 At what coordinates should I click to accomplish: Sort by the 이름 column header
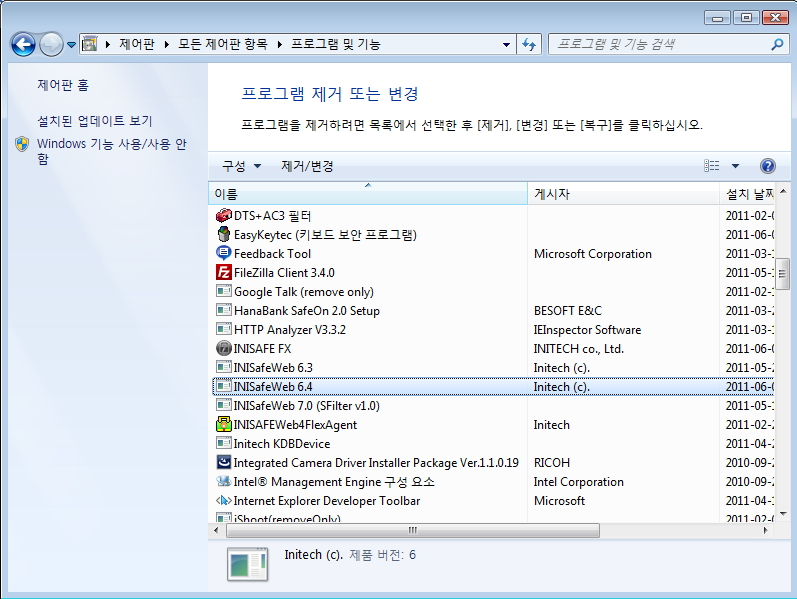coord(368,194)
